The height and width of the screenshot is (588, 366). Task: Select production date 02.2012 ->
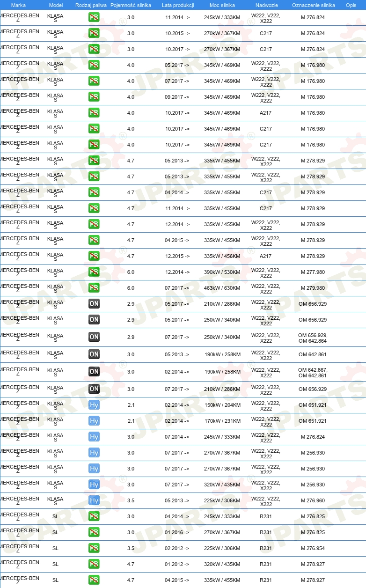click(177, 549)
